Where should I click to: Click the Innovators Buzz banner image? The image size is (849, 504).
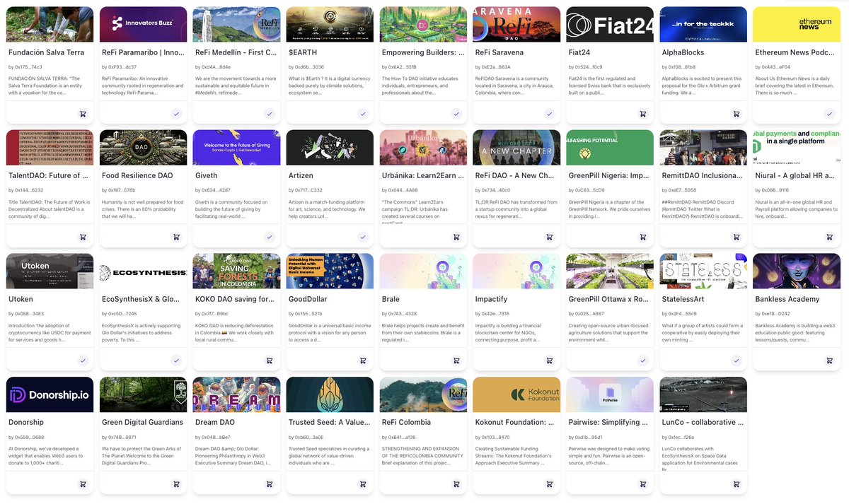(144, 25)
